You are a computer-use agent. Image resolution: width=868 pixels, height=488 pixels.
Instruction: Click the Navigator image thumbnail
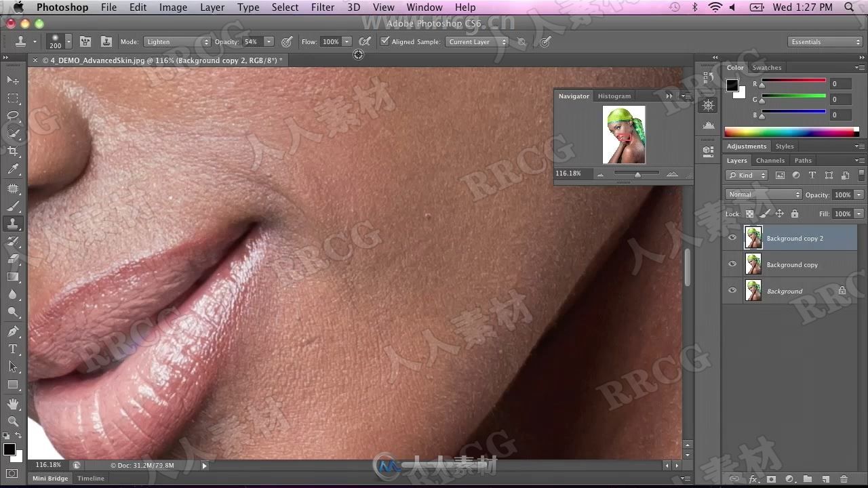coord(624,134)
